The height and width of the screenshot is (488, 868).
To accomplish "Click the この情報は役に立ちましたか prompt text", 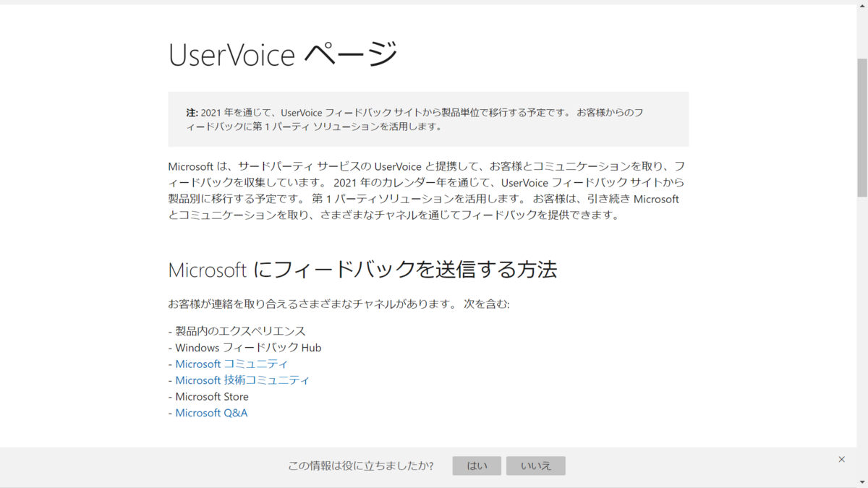I will pyautogui.click(x=359, y=466).
